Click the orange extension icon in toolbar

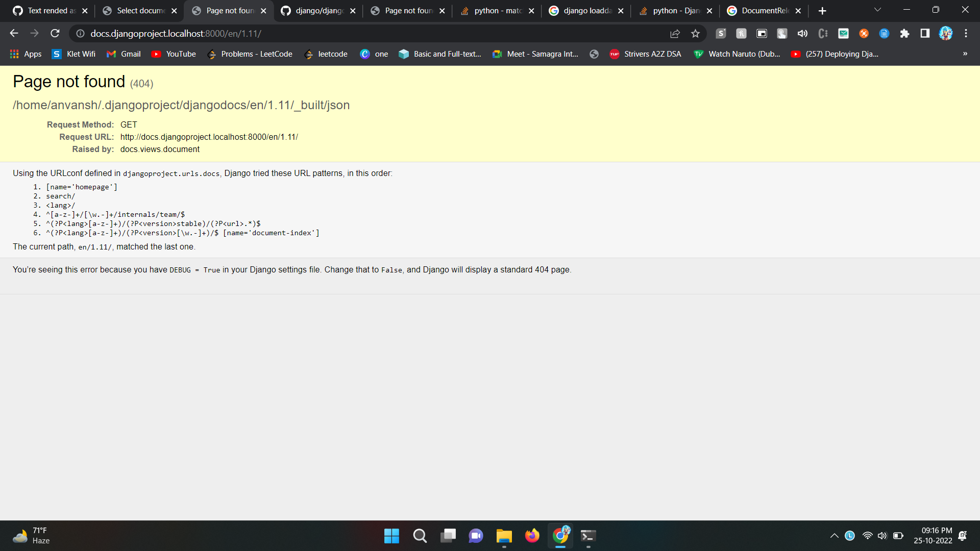[x=864, y=34]
